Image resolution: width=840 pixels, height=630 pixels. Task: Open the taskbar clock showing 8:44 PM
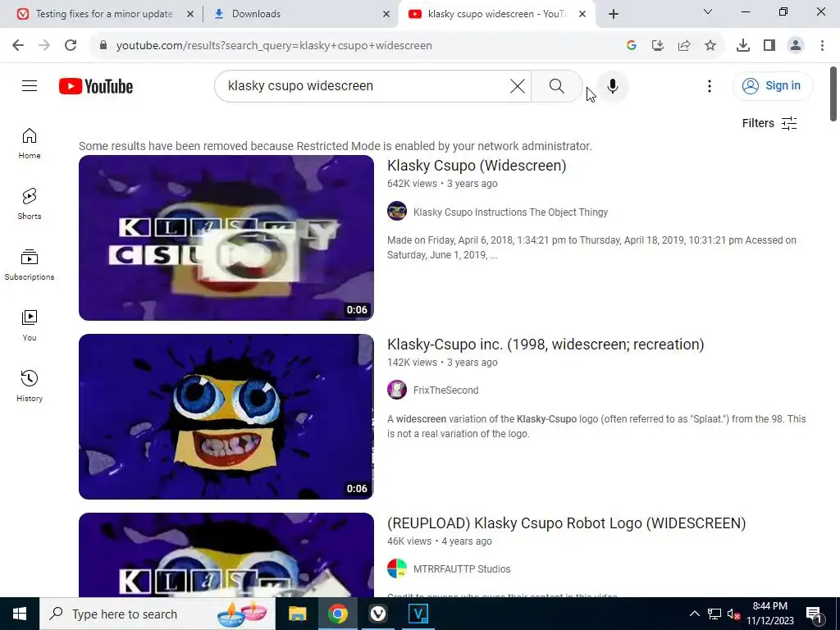(769, 614)
